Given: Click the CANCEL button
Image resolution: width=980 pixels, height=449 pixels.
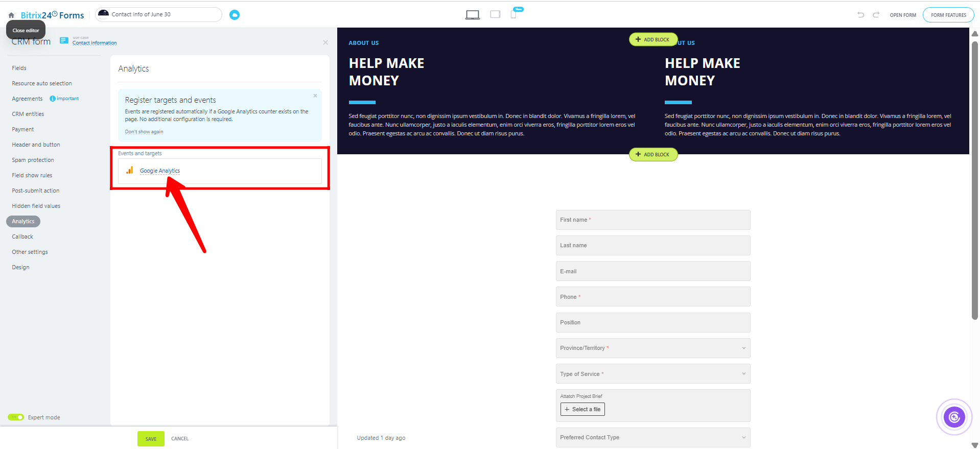Looking at the screenshot, I should coord(180,439).
